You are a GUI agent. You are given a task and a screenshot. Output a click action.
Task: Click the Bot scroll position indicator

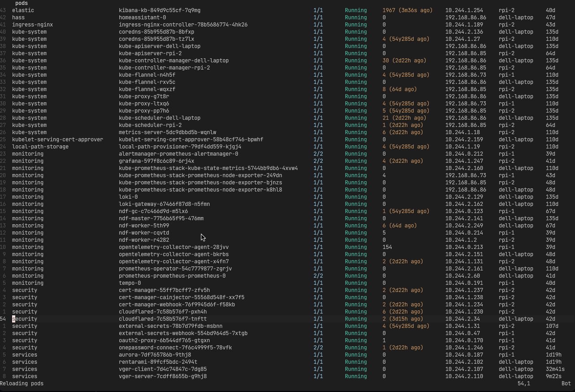(566, 383)
